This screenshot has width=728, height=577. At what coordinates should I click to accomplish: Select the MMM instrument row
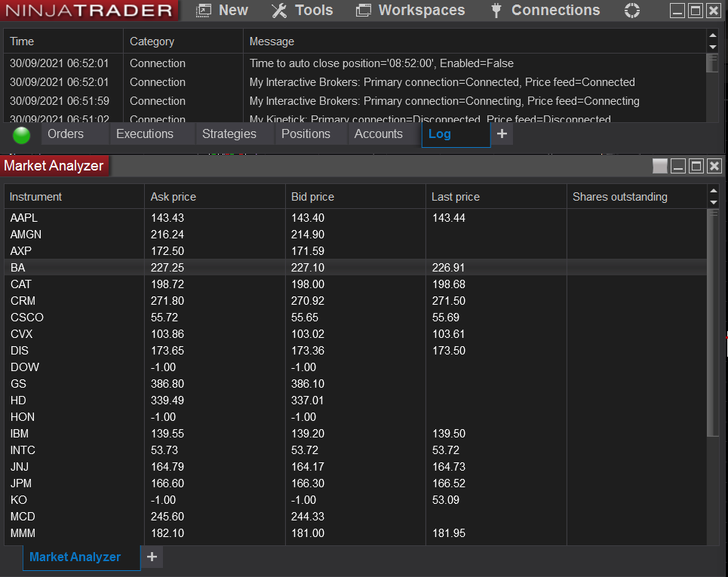coord(355,533)
